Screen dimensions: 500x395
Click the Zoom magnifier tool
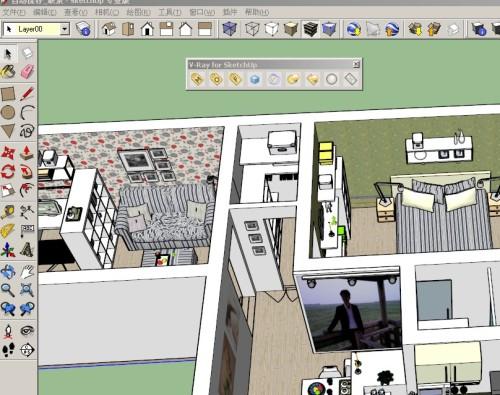coord(8,290)
